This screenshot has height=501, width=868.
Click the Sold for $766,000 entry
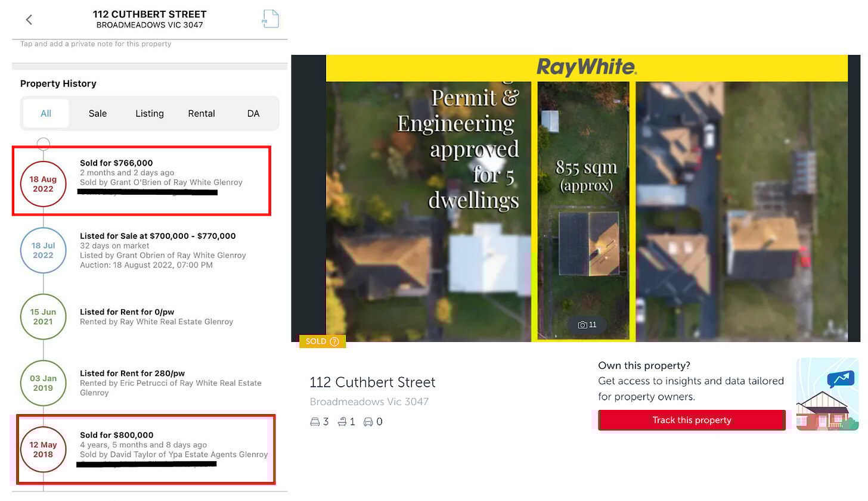pyautogui.click(x=116, y=163)
